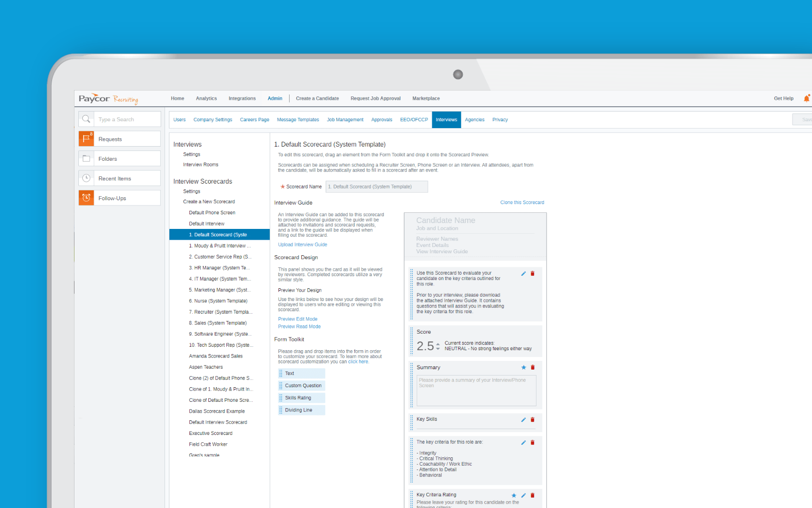This screenshot has height=508, width=812.
Task: Open the Admin menu
Action: 275,98
